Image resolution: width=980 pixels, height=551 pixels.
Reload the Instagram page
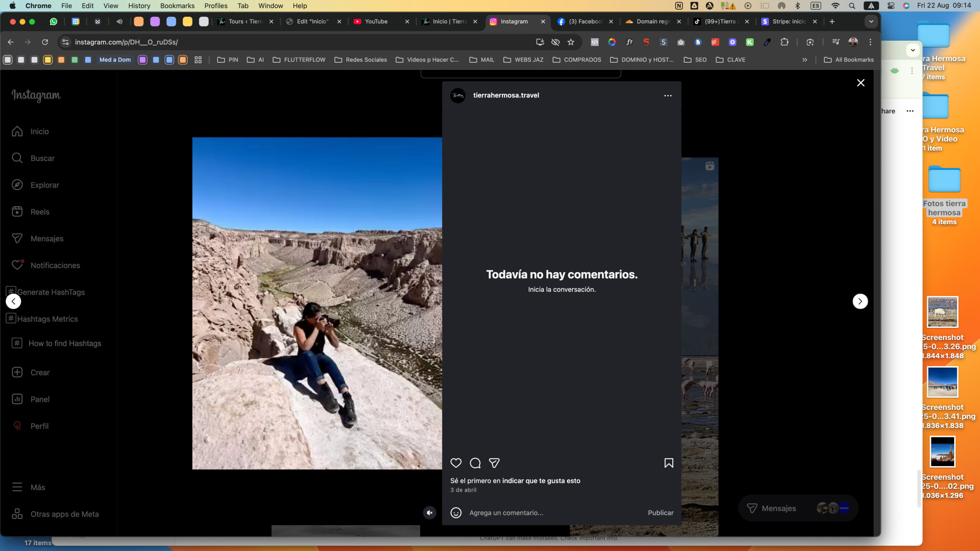(x=45, y=42)
